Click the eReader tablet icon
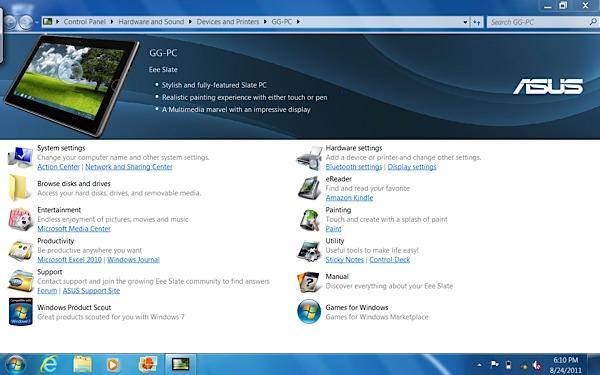The width and height of the screenshot is (600, 375). [309, 188]
